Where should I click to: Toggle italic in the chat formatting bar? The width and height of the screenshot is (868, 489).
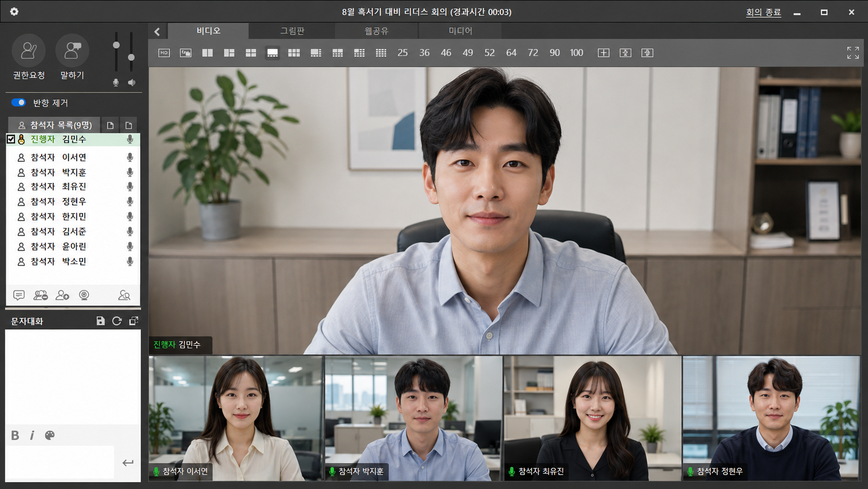coord(32,435)
